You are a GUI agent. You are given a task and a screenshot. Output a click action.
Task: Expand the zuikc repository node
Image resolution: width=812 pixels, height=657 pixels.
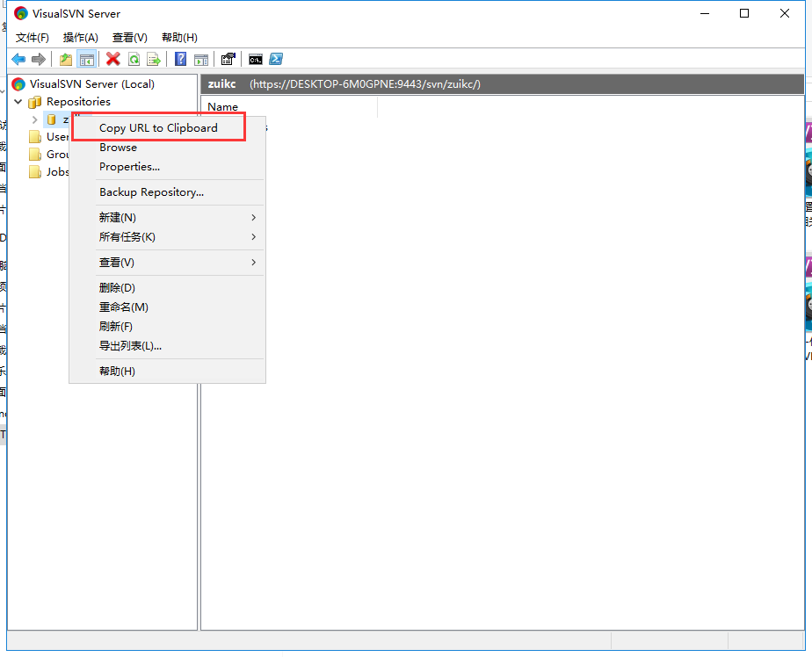coord(34,119)
